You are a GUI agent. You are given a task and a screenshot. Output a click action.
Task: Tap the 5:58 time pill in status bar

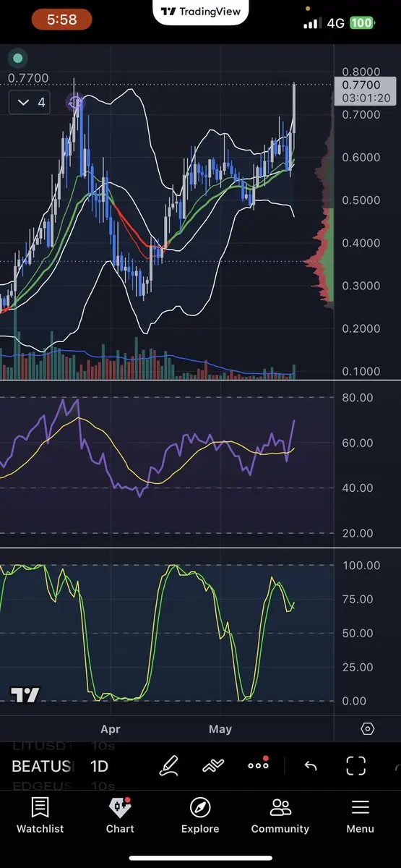(x=61, y=20)
